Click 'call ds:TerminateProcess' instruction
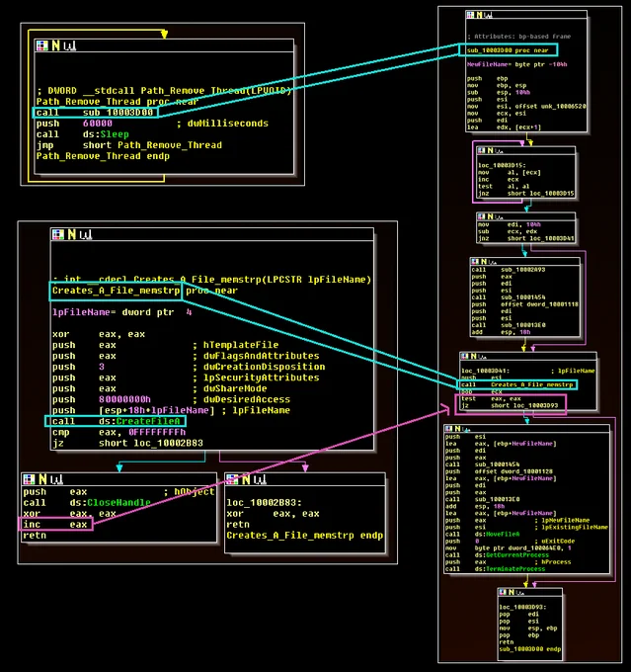Viewport: 631px width, 672px height. tap(495, 569)
